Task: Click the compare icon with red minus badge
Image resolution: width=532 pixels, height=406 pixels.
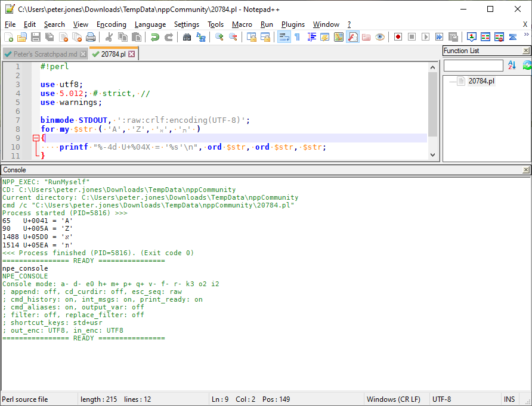Action: [x=499, y=37]
